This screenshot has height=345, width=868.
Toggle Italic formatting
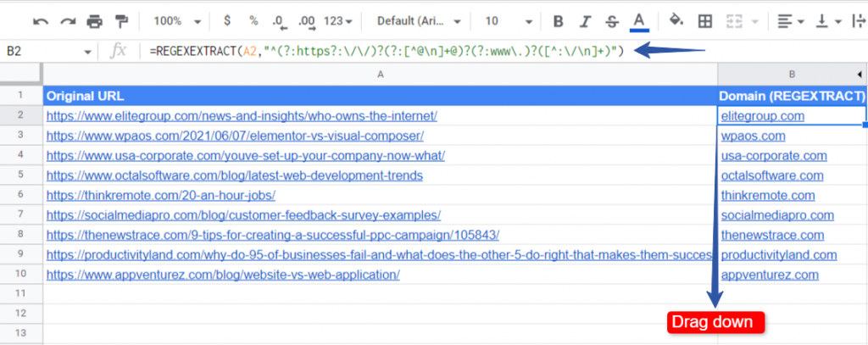pyautogui.click(x=585, y=21)
